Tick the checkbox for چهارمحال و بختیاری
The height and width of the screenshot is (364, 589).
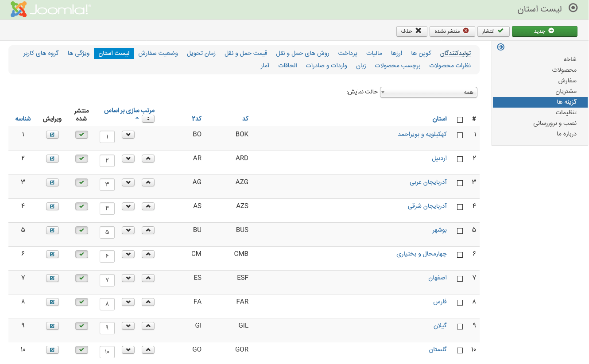pos(460,255)
